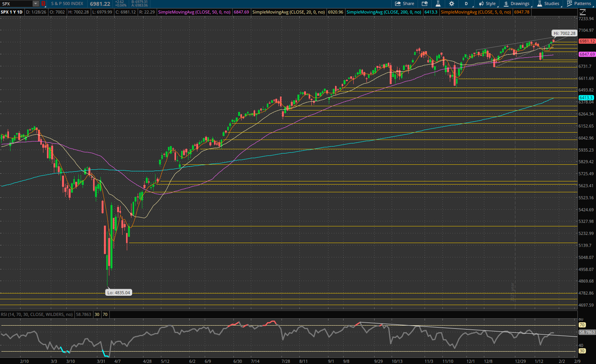Click the 70 RSI axis level tag

click(x=582, y=325)
